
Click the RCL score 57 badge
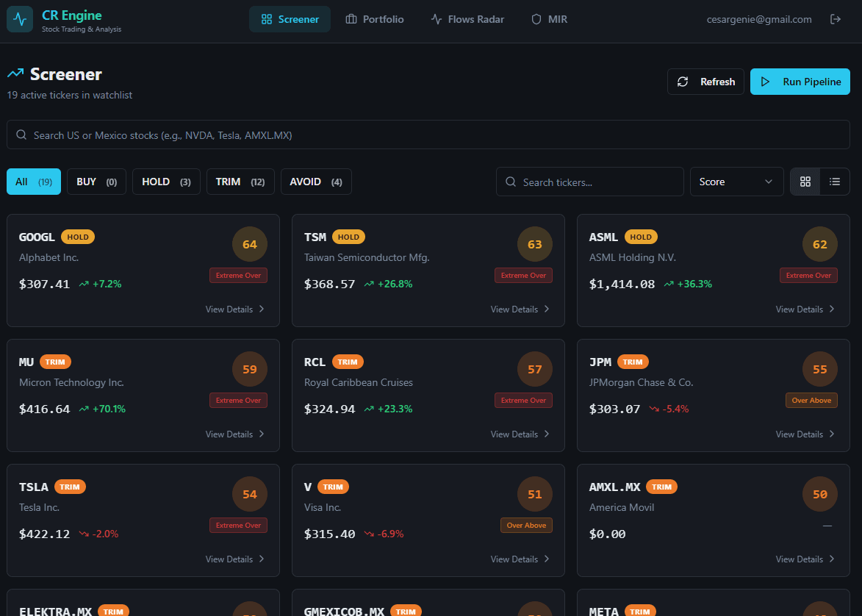tap(535, 369)
